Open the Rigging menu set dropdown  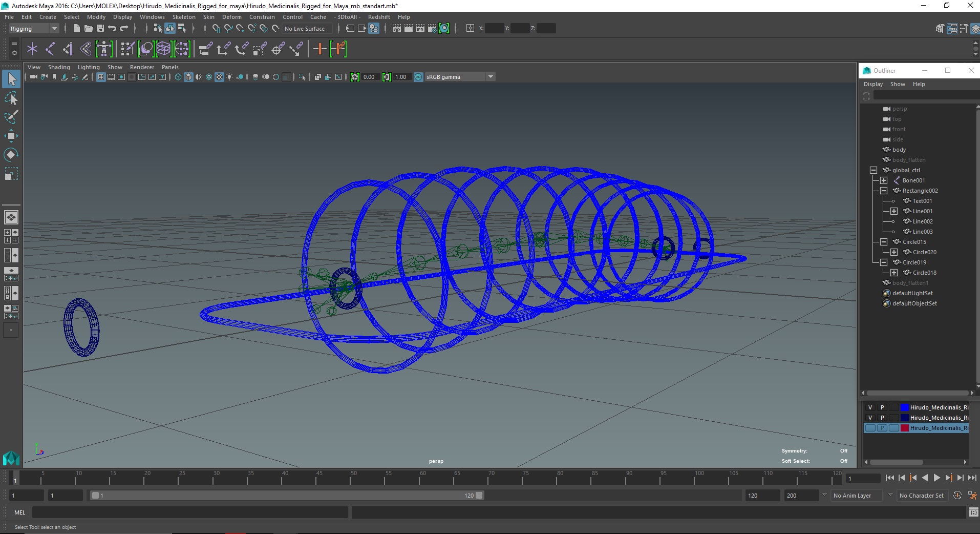[33, 29]
